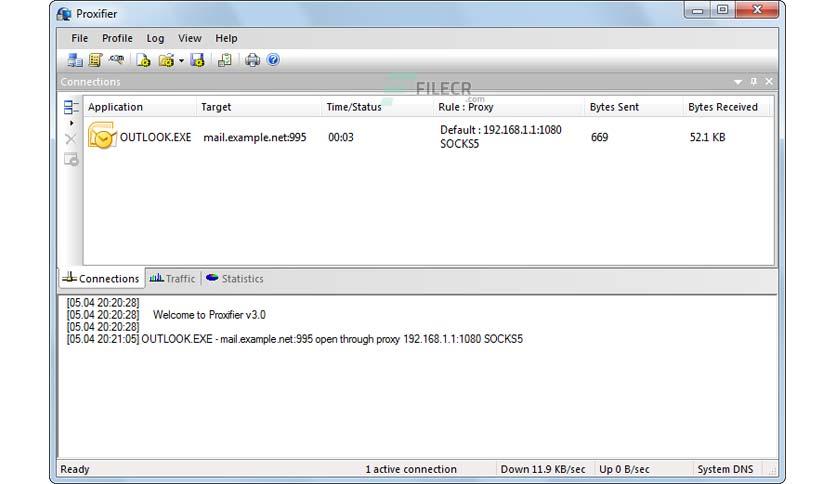
Task: Open Proxification Rules toolbar icon
Action: (x=95, y=60)
